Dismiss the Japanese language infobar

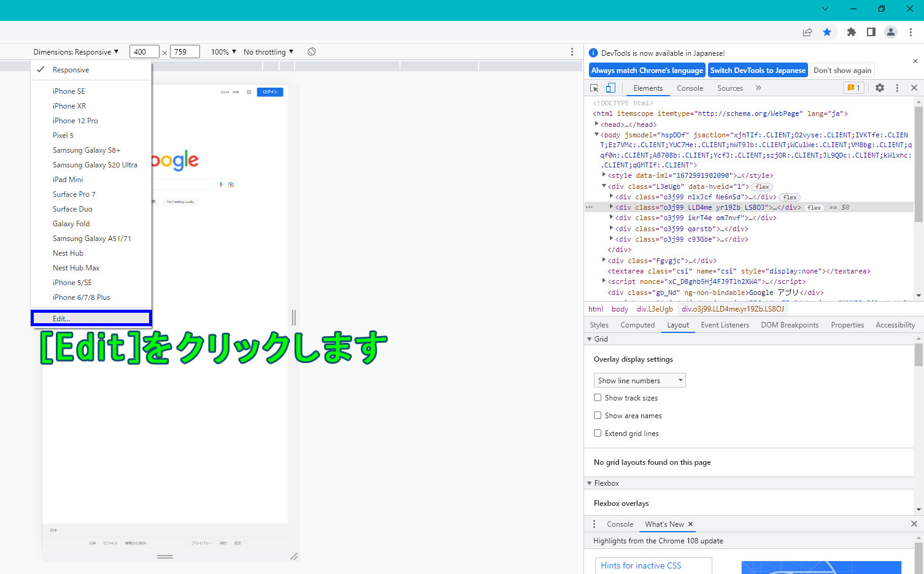tap(915, 61)
